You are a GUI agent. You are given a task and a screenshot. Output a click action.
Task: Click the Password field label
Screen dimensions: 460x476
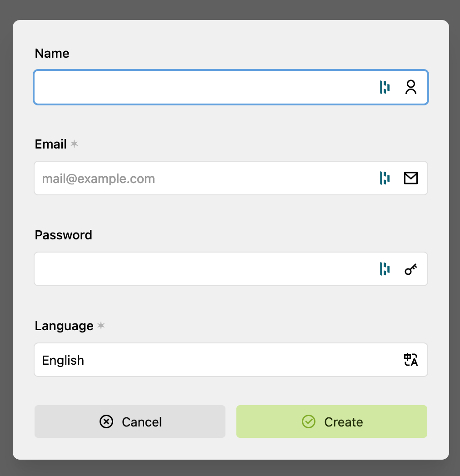point(64,235)
